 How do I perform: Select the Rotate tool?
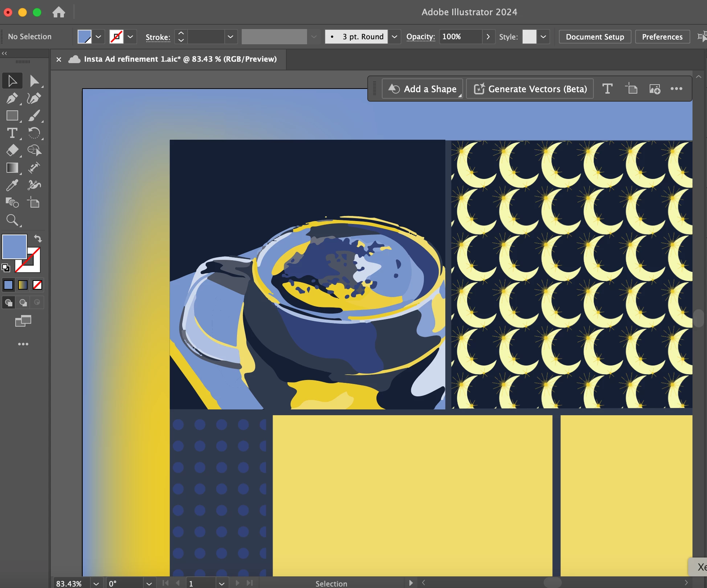pyautogui.click(x=34, y=133)
